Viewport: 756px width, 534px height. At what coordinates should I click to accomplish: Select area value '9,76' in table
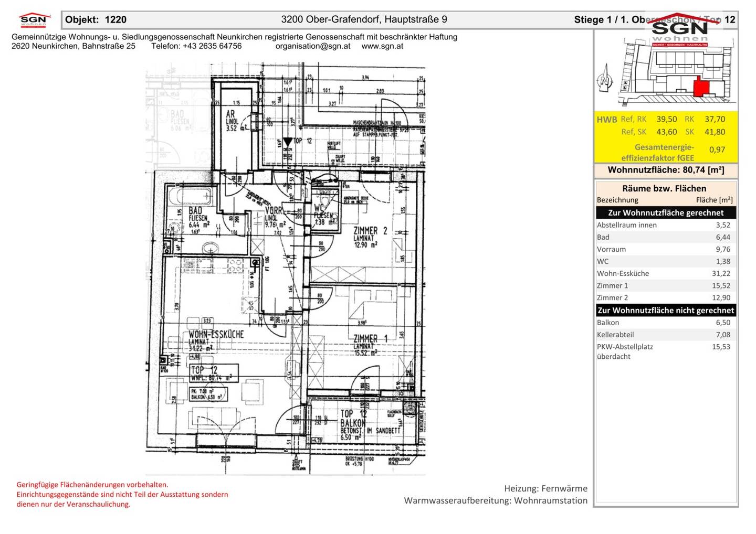(723, 249)
